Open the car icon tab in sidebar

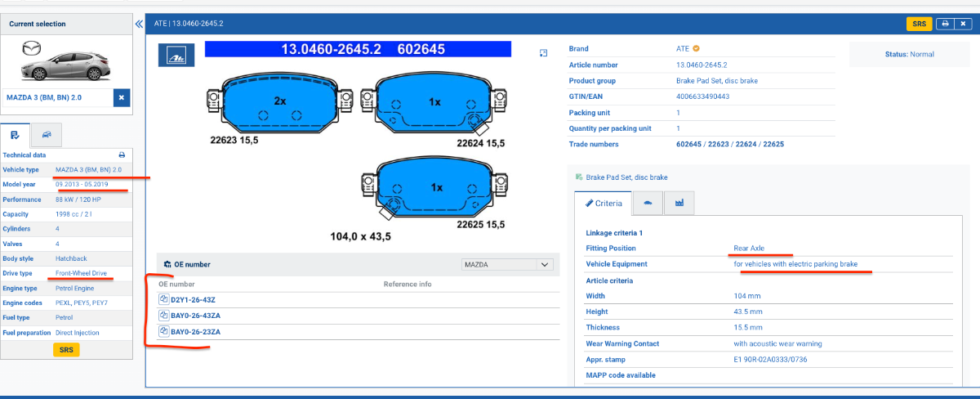(46, 134)
